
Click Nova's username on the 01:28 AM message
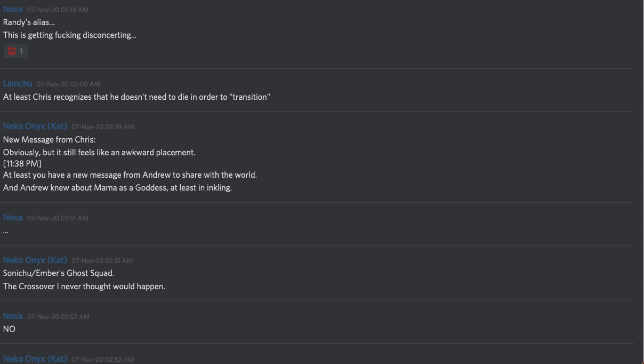pos(13,10)
